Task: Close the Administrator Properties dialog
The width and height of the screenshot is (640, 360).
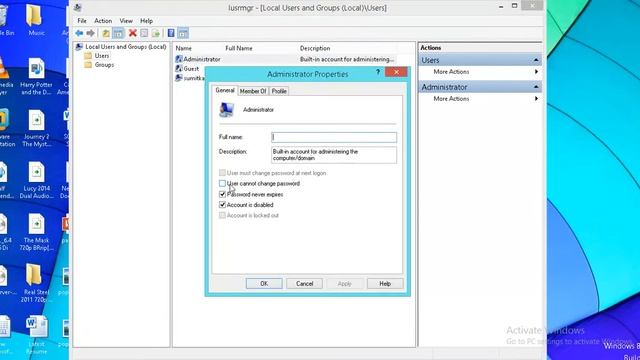Action: [x=396, y=72]
